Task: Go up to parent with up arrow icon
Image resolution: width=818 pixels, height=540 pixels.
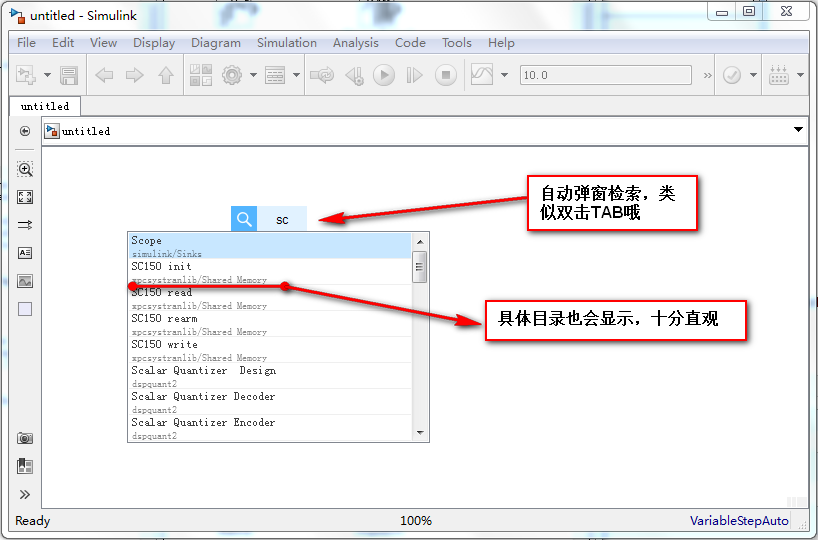Action: pos(166,75)
